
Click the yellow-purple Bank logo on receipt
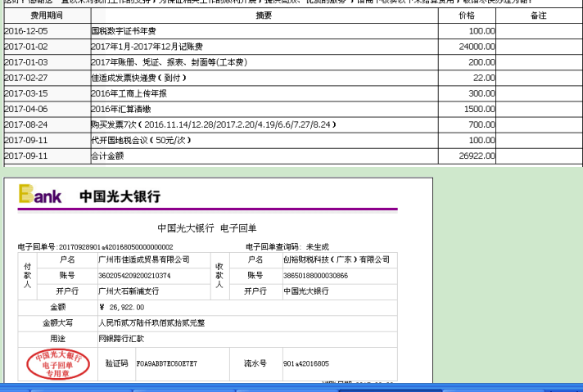click(x=40, y=194)
